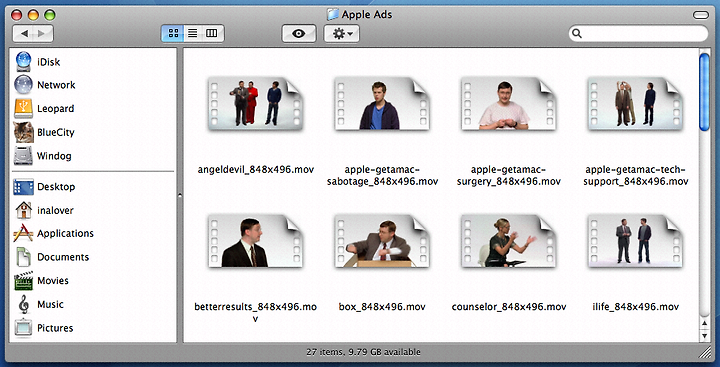Toggle toolbar with the pill button
The height and width of the screenshot is (367, 720).
(x=701, y=15)
